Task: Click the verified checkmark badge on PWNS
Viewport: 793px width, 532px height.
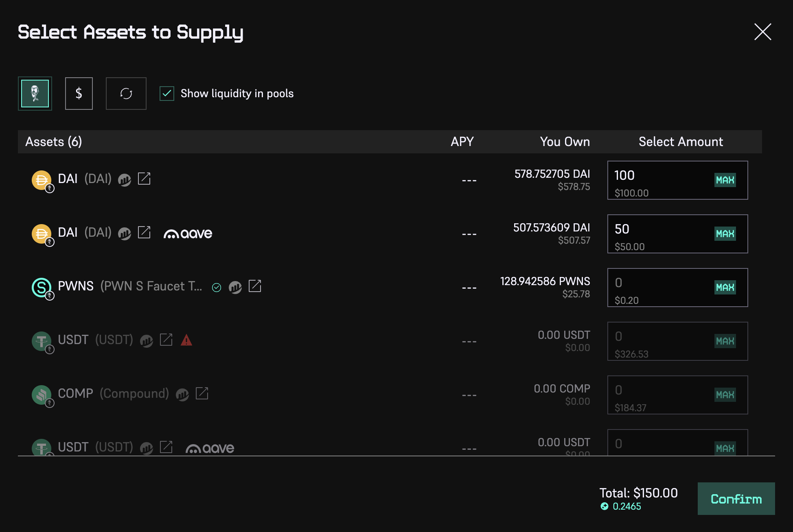Action: point(217,288)
